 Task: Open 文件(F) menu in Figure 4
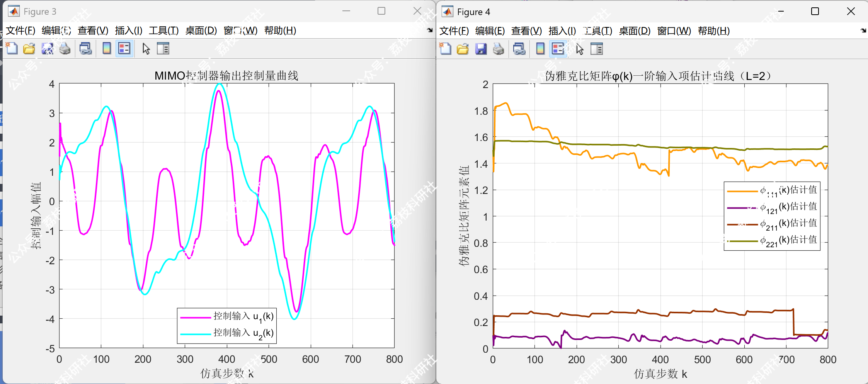click(454, 31)
